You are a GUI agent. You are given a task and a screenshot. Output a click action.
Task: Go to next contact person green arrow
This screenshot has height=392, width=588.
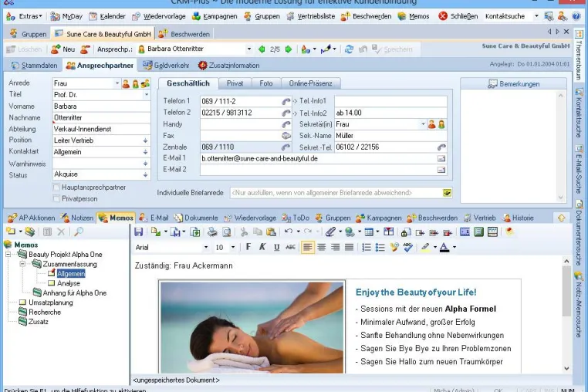[x=289, y=49]
